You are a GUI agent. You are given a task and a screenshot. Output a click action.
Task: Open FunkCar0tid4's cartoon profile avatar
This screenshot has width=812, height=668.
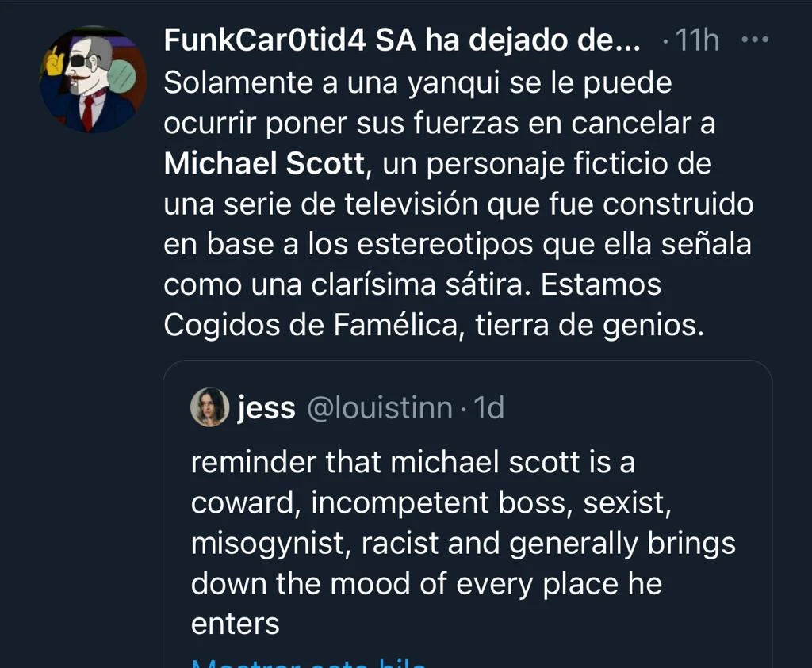click(x=94, y=80)
